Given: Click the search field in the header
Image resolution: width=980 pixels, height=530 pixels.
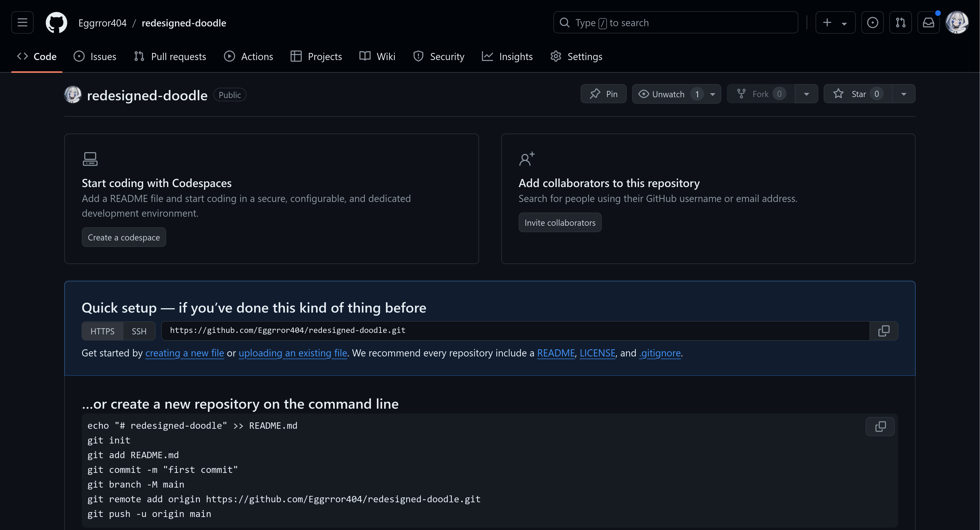Looking at the screenshot, I should (675, 23).
